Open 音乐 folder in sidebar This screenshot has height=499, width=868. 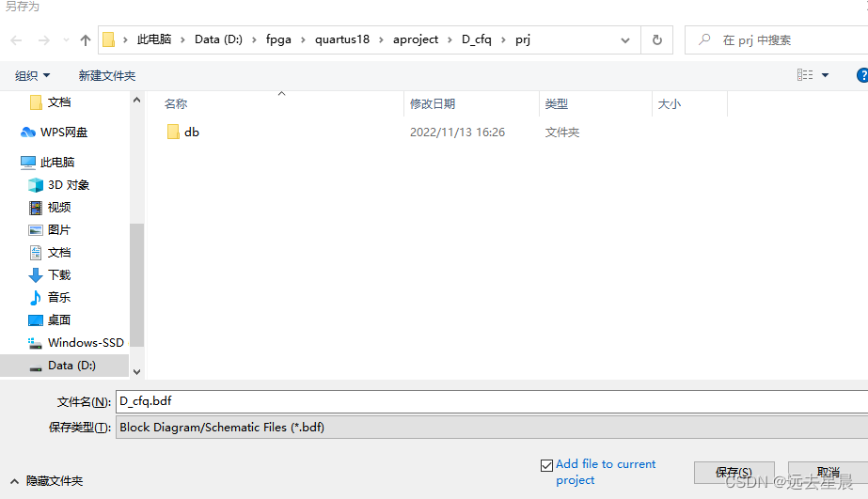coord(58,297)
